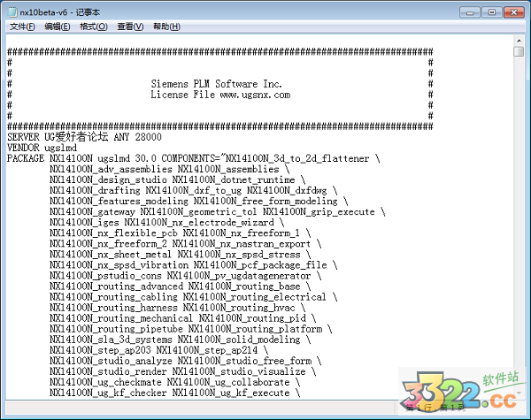Viewport: 531px width, 420px height.
Task: Click 'NX14100N_grip_execute' text
Action: coord(319,211)
